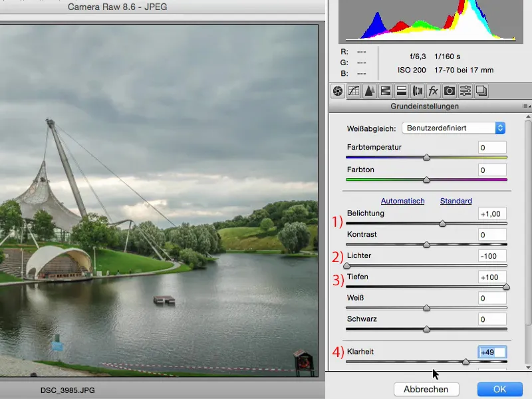
Task: Click the ISO 200 exposure info
Action: tap(412, 70)
